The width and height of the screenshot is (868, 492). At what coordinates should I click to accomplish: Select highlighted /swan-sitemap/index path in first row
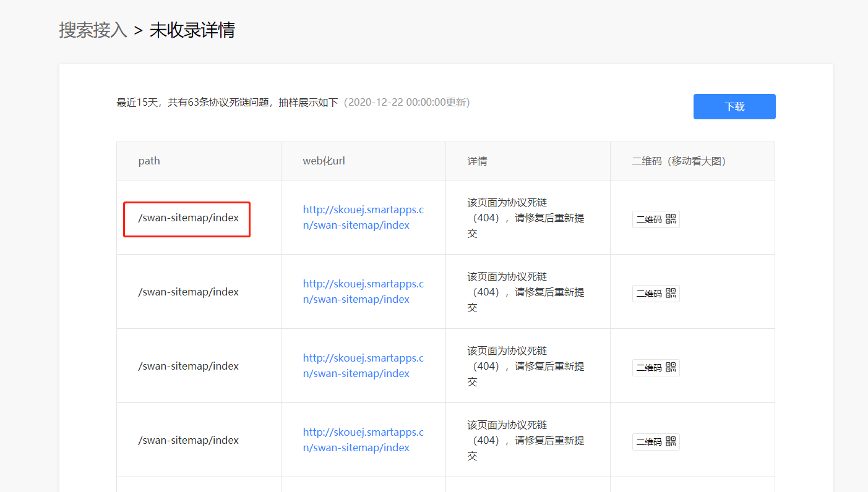coord(188,218)
